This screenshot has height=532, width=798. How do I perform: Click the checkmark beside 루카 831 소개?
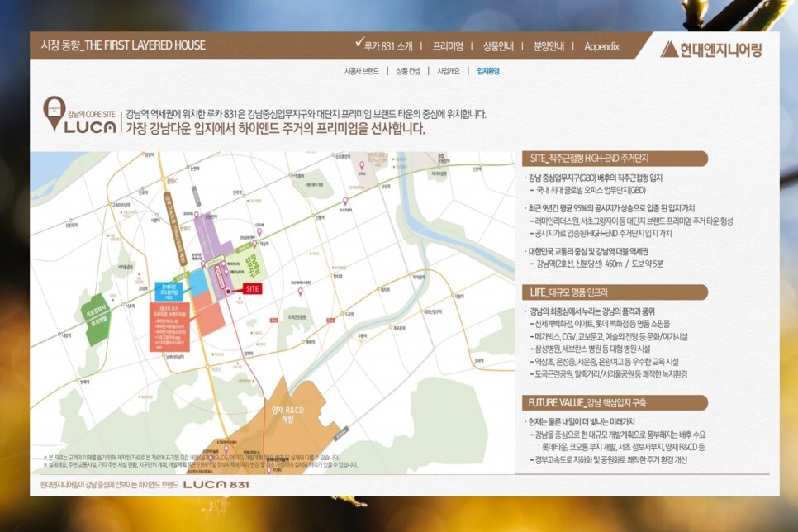360,42
